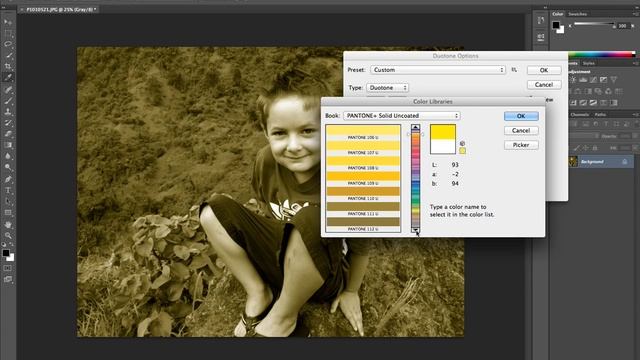640x360 pixels.
Task: Select the P1010521.JPG document tab
Action: (x=60, y=9)
